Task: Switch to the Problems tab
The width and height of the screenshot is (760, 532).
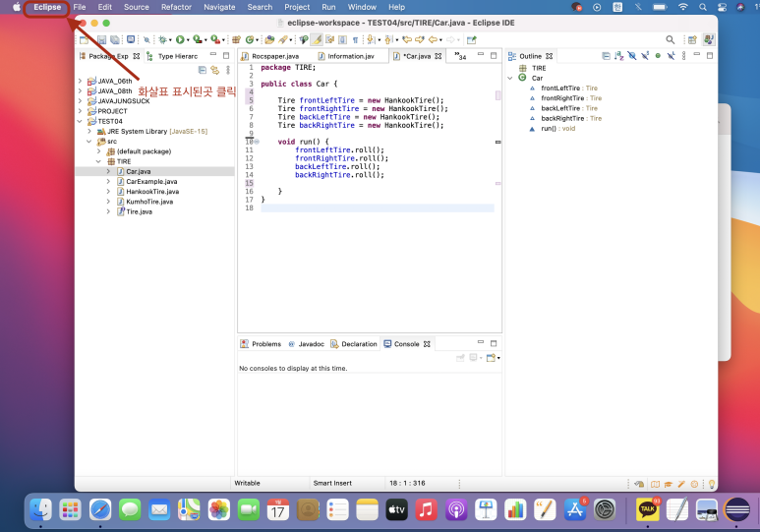Action: coord(261,344)
